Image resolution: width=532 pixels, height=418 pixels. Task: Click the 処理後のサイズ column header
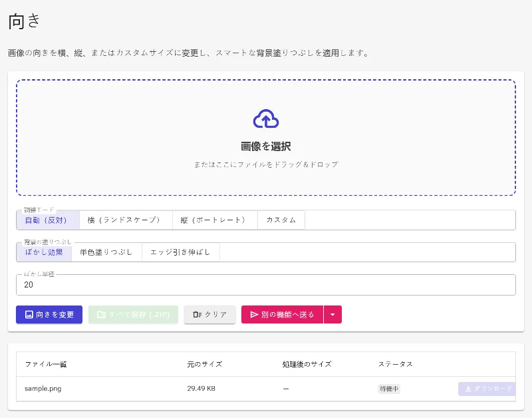[307, 364]
